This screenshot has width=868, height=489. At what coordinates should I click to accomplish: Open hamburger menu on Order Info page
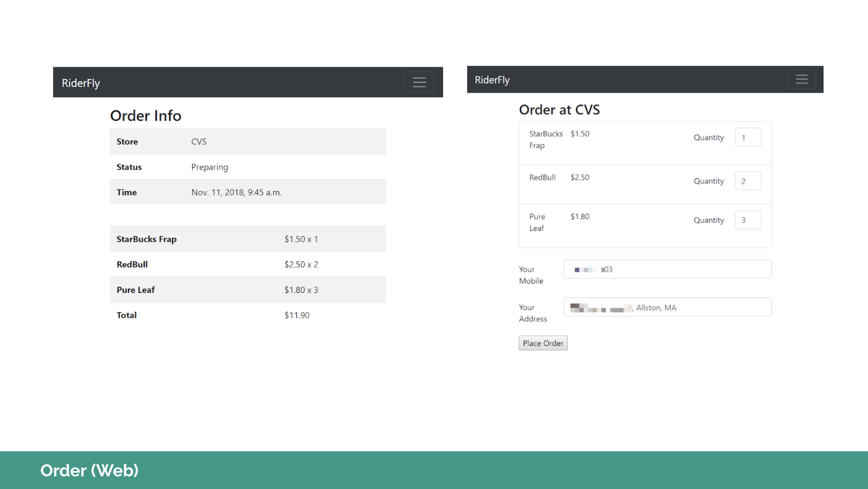pyautogui.click(x=419, y=82)
